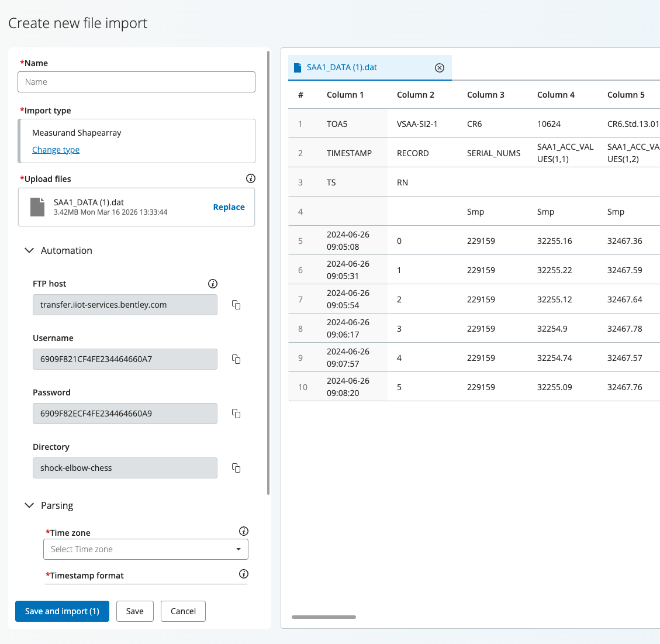Image resolution: width=660 pixels, height=644 pixels.
Task: Show info for Upload files
Action: (x=251, y=178)
